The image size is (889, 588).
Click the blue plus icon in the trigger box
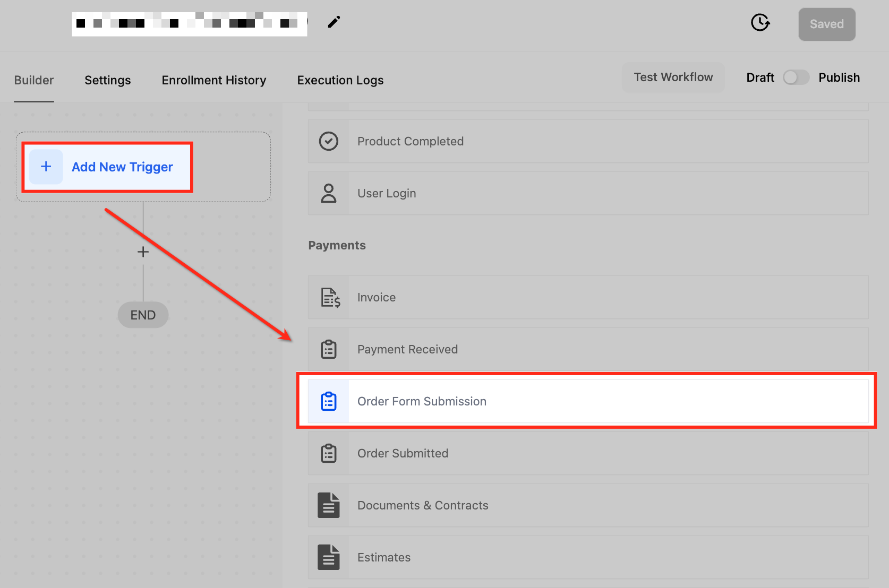[46, 167]
